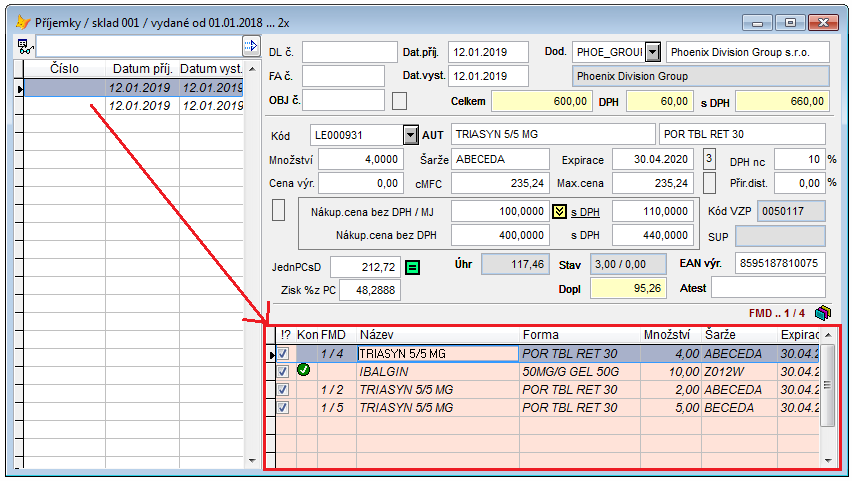
Task: Click the small 3 button next to Expirace
Action: (709, 158)
